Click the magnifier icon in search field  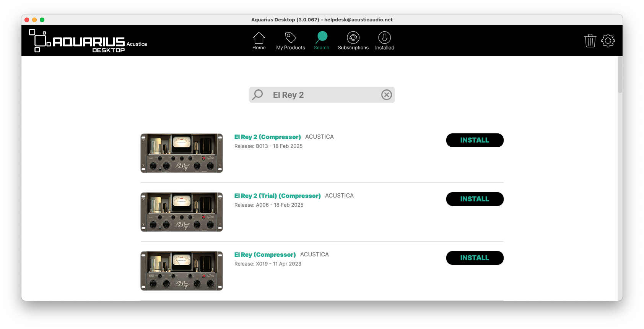coord(258,94)
